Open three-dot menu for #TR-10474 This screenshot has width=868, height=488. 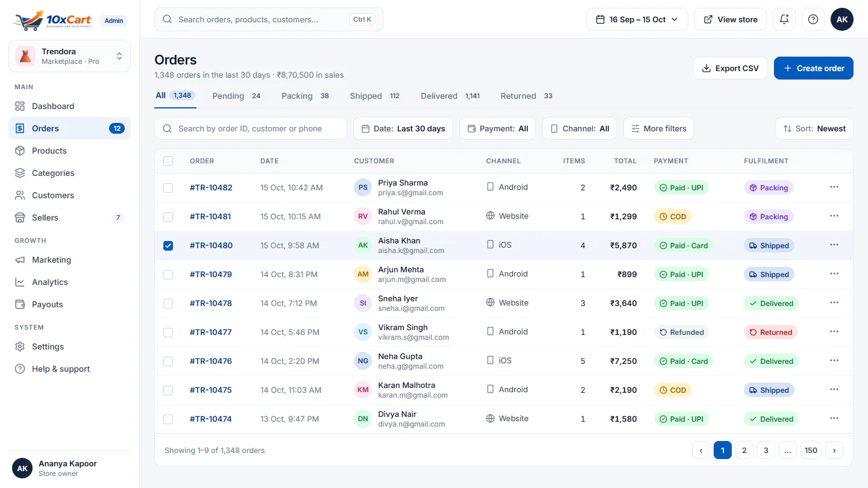tap(834, 419)
